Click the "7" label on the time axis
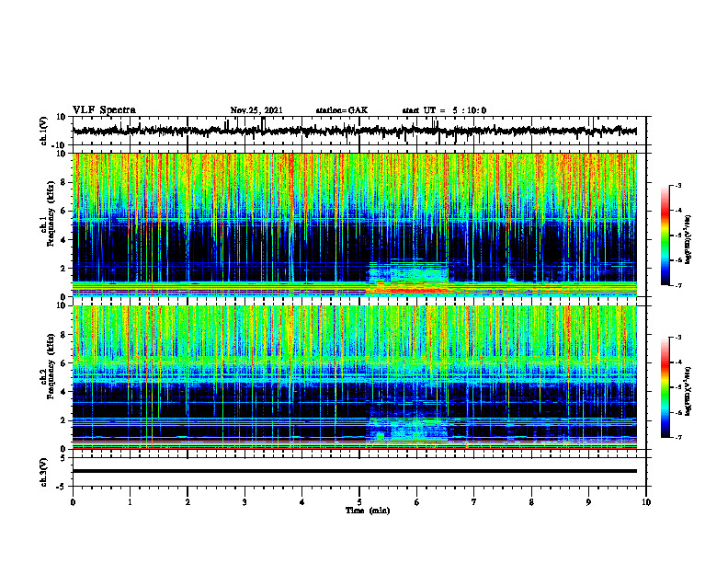This screenshot has height=563, width=728. pyautogui.click(x=474, y=502)
